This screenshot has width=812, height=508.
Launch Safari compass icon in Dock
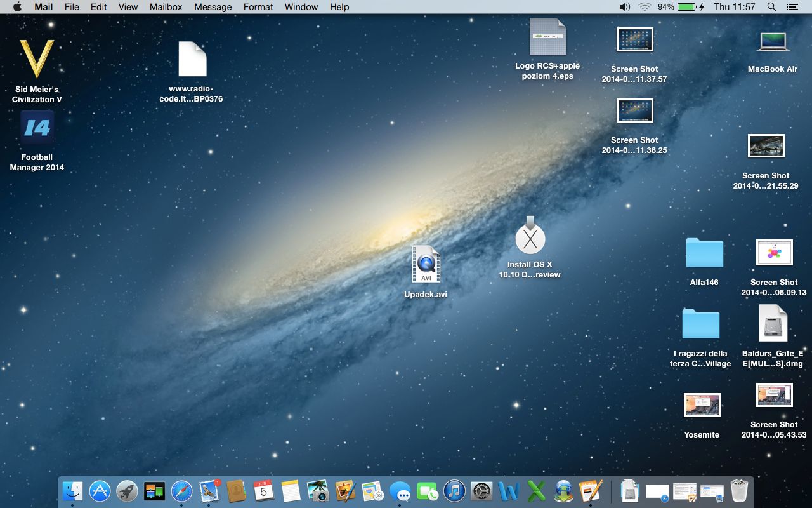coord(181,491)
